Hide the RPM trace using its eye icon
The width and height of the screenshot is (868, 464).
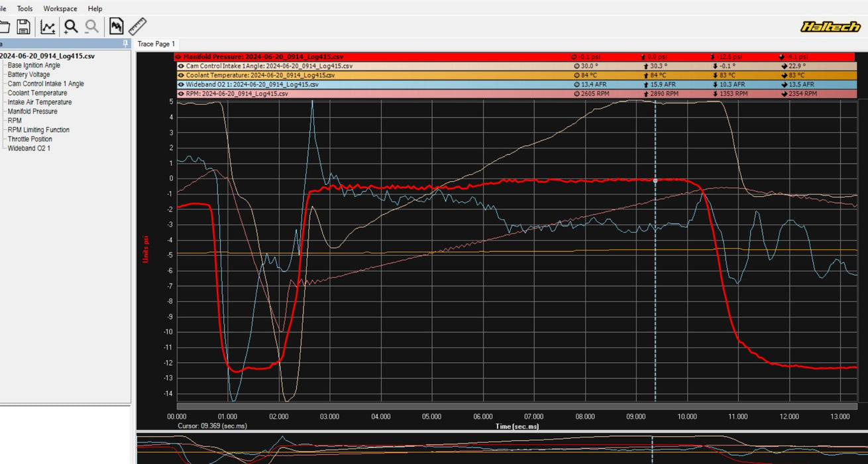pyautogui.click(x=180, y=94)
